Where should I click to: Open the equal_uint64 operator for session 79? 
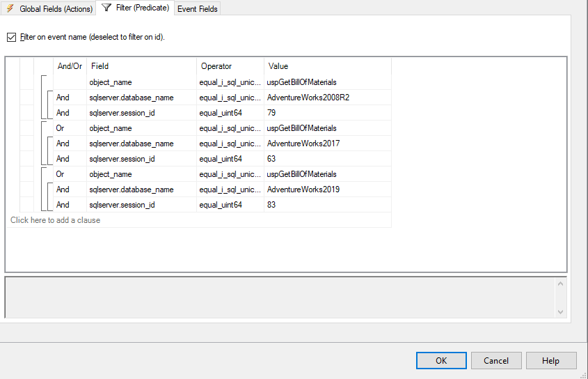[x=230, y=113]
